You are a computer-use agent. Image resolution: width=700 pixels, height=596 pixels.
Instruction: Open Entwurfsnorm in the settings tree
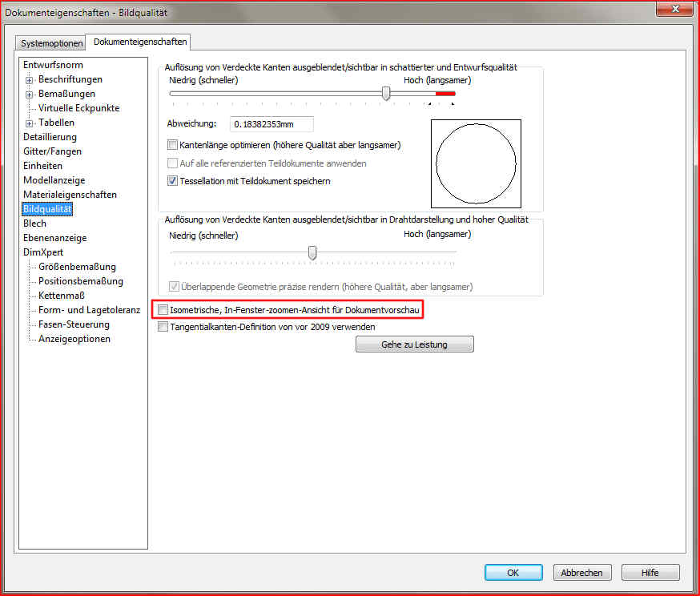click(53, 65)
